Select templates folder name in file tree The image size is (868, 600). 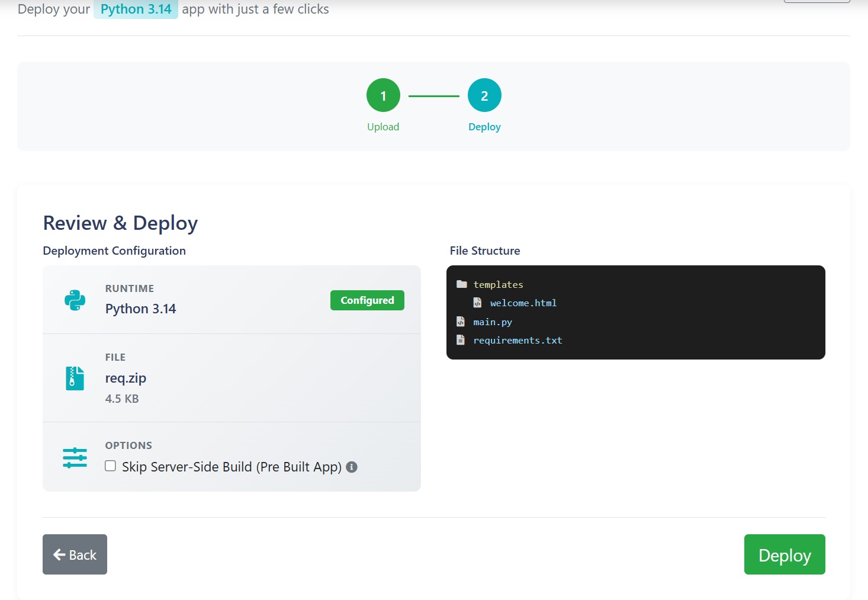[498, 285]
